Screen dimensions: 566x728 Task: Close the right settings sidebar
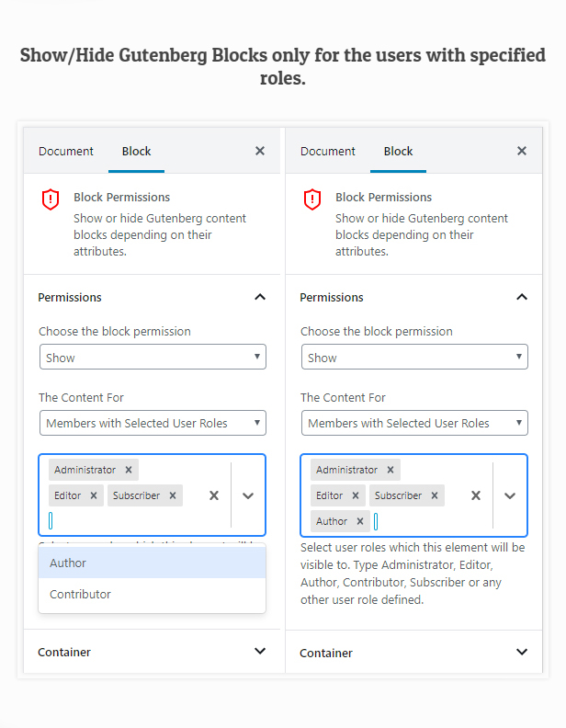pyautogui.click(x=522, y=151)
